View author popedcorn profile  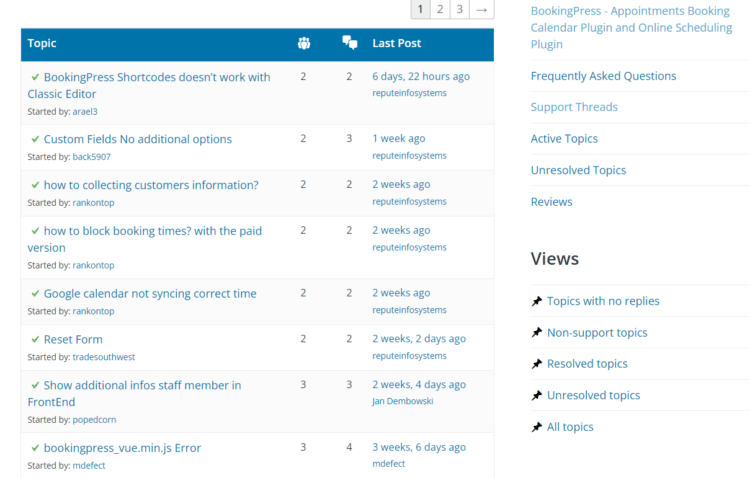pos(94,420)
